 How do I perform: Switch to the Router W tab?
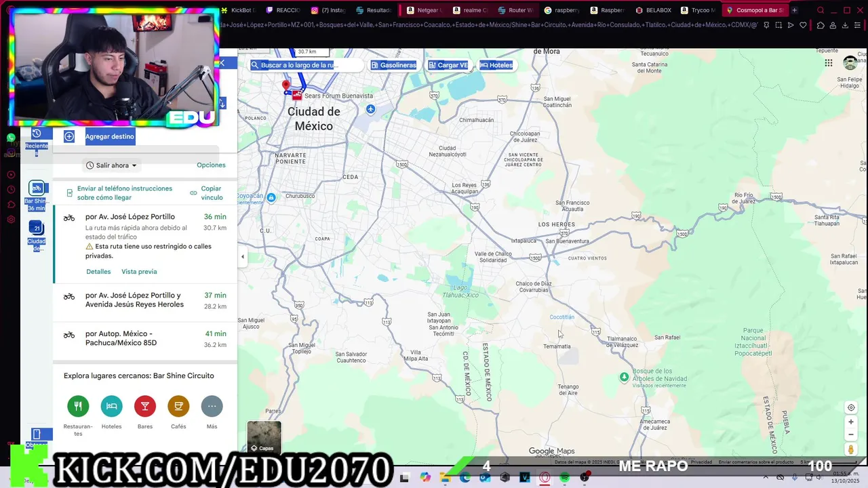pyautogui.click(x=516, y=10)
